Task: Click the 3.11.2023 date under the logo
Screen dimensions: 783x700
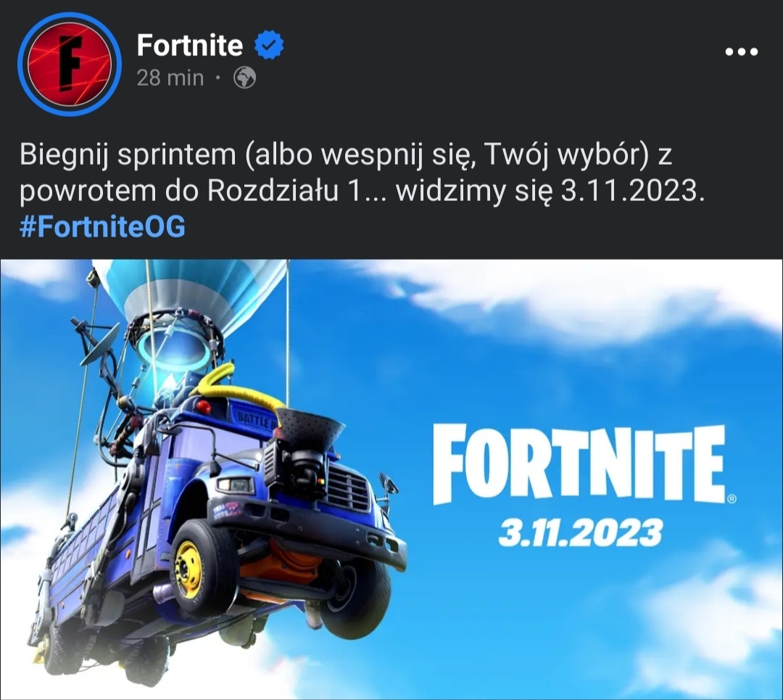Action: pos(580,532)
